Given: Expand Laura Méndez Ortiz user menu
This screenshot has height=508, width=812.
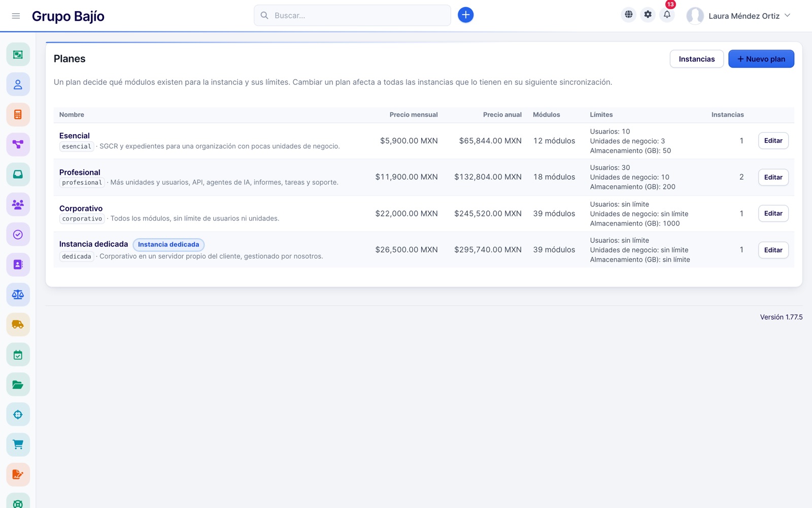Looking at the screenshot, I should tap(738, 16).
